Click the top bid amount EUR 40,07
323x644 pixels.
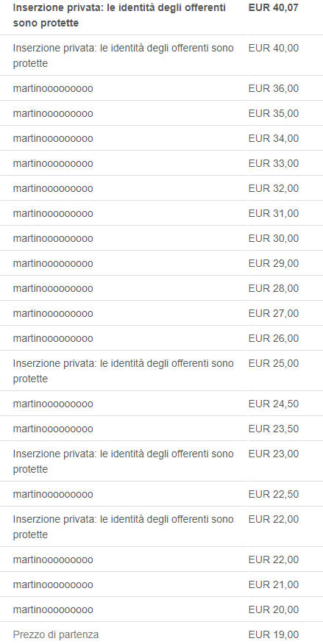pos(273,8)
